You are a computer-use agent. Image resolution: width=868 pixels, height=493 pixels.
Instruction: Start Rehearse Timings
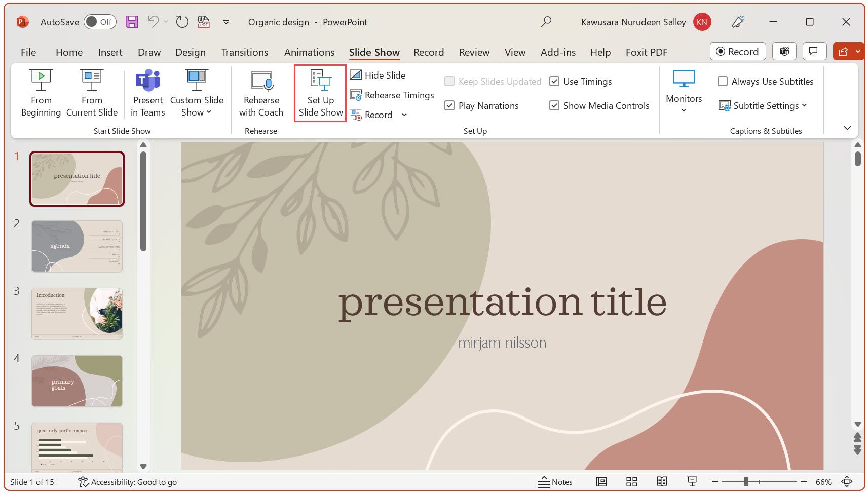pos(392,95)
